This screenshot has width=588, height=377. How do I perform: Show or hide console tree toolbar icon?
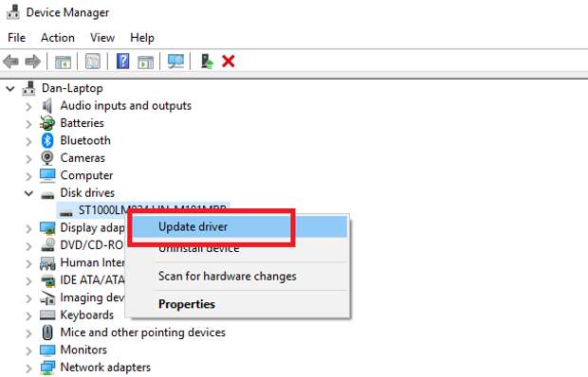(x=63, y=62)
